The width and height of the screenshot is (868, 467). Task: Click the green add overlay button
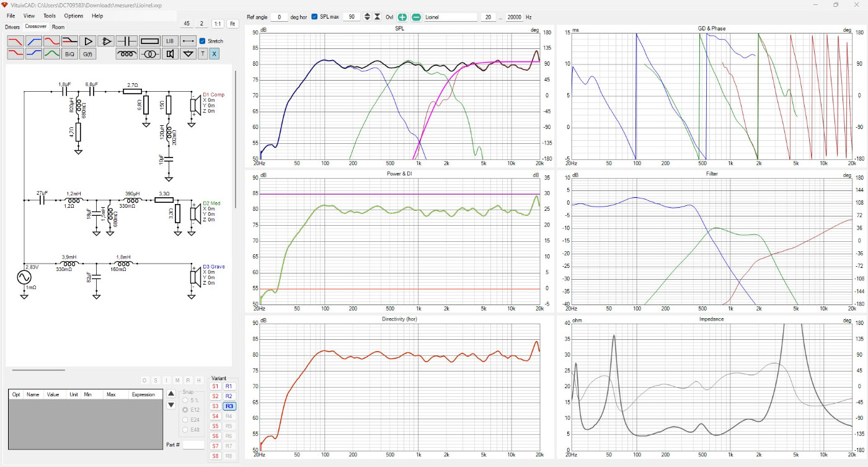click(402, 17)
